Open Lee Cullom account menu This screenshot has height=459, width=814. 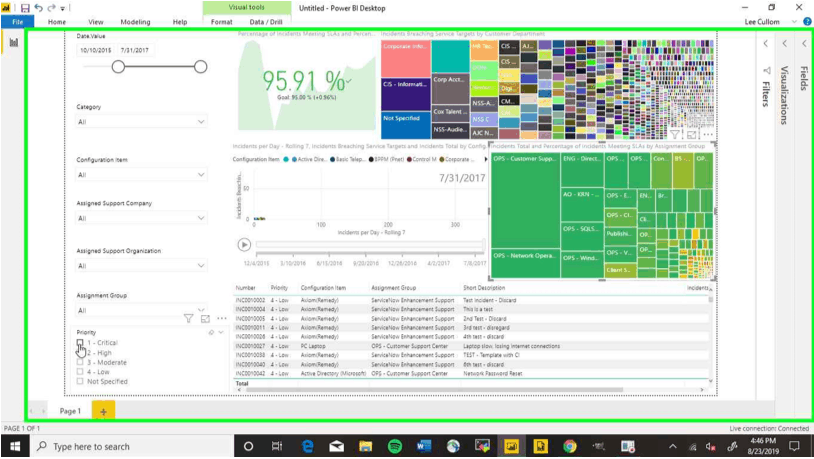(762, 22)
